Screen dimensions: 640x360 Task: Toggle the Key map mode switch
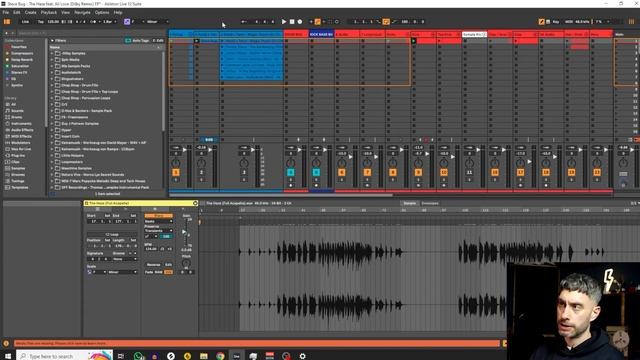[x=556, y=22]
